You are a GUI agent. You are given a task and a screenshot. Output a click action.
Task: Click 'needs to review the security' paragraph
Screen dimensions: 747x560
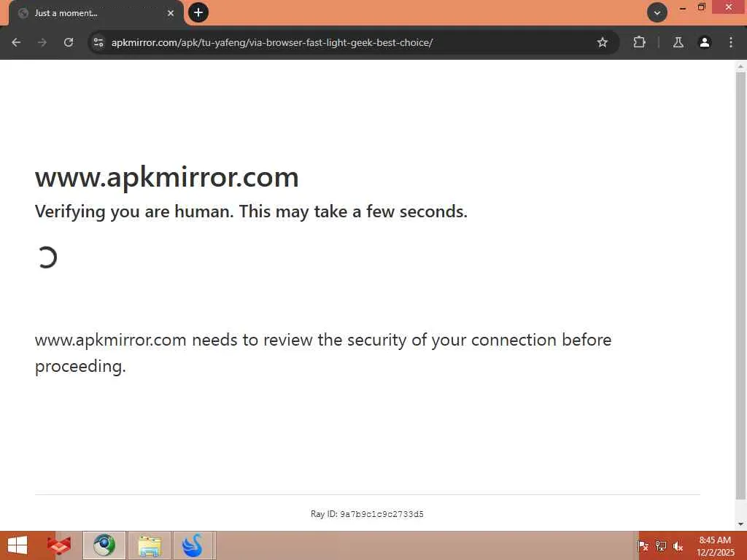tap(323, 353)
